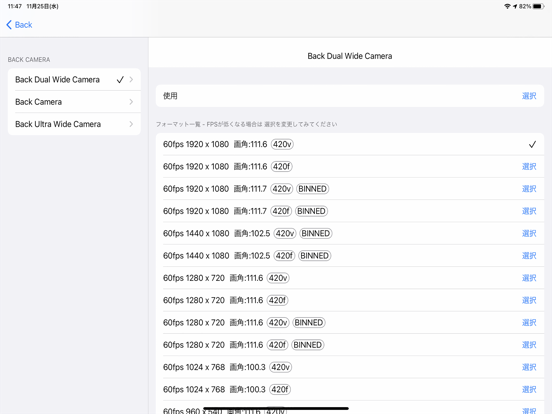Switch to Back Camera in the sidebar
Screen dimensions: 552x414
click(74, 102)
